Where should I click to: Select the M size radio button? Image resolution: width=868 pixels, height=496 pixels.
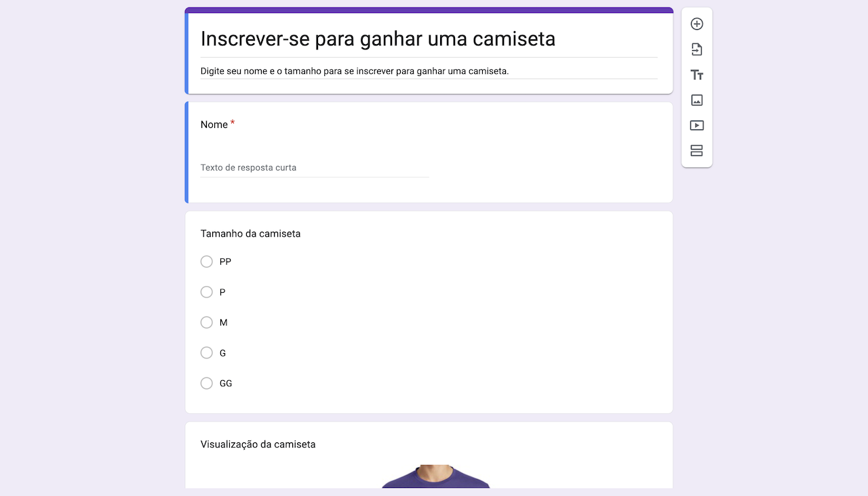[x=206, y=323]
